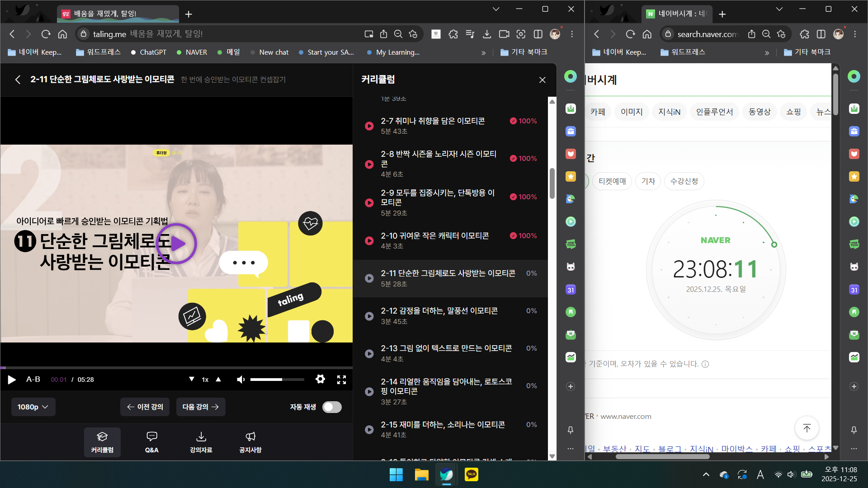
Task: Click the 수강신청 button
Action: tap(684, 181)
